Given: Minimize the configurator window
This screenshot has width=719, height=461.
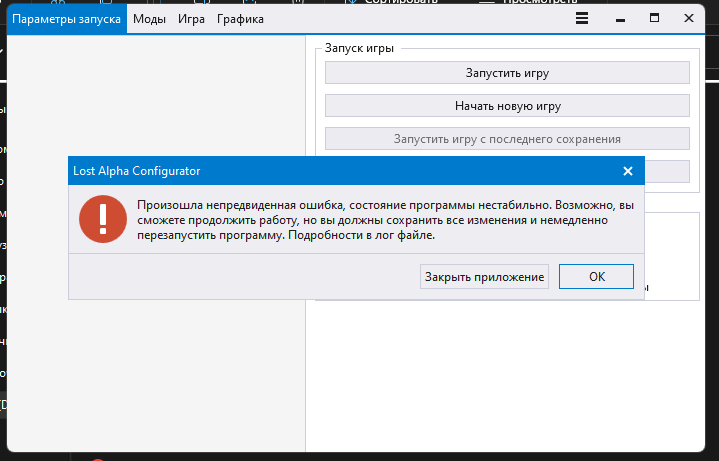Looking at the screenshot, I should click(620, 19).
